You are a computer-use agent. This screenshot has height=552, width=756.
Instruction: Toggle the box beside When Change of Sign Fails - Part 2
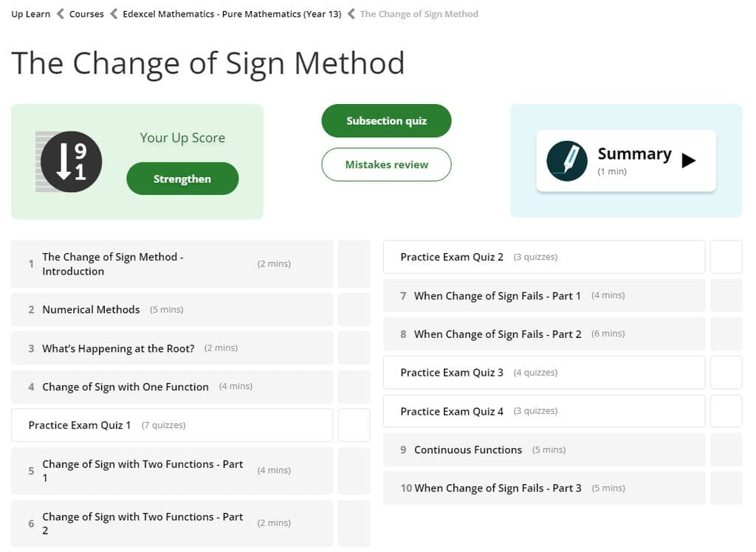[x=726, y=334]
